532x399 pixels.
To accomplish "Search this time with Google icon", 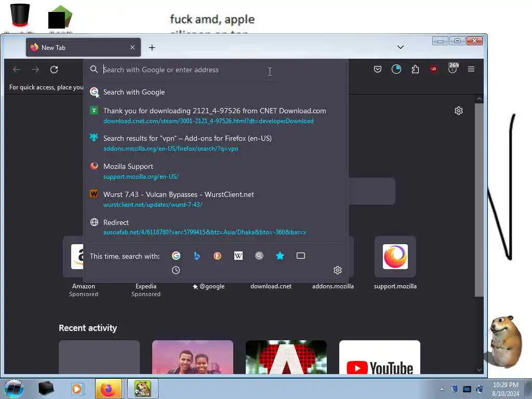I will pyautogui.click(x=176, y=256).
